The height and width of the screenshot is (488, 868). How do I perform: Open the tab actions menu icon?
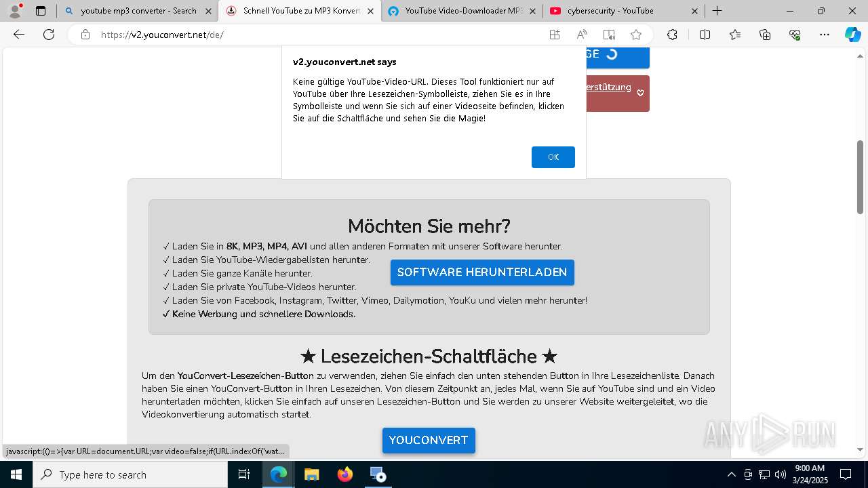tap(41, 11)
